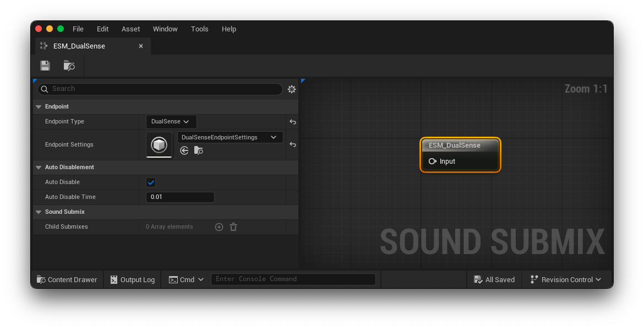Click the details Search field
Viewport: 644px width, 329px height.
point(160,89)
